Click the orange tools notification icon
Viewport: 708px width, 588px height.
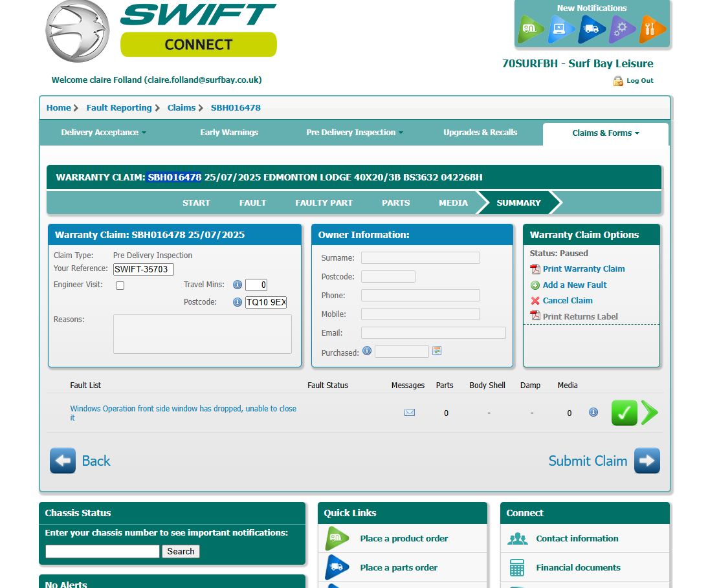[652, 29]
